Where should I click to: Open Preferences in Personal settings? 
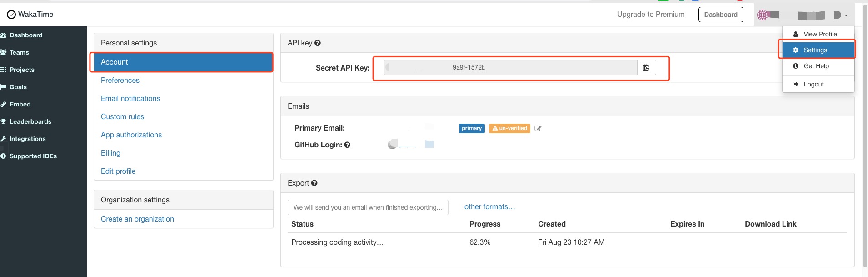(x=120, y=80)
